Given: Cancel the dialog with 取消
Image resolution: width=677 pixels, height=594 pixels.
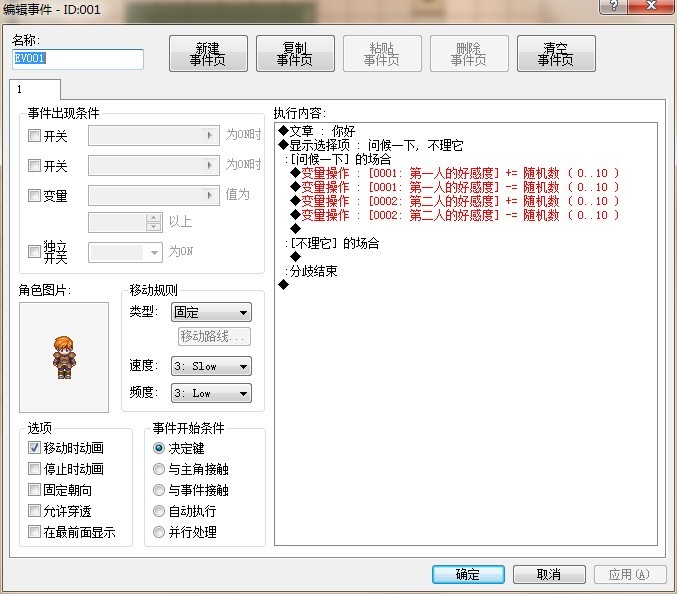Looking at the screenshot, I should [549, 574].
